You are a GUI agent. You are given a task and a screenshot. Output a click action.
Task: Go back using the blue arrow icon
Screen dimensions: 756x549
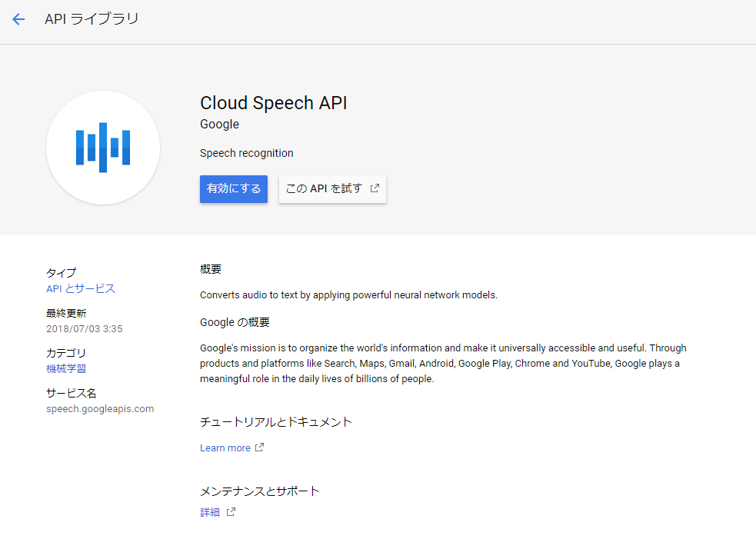18,19
